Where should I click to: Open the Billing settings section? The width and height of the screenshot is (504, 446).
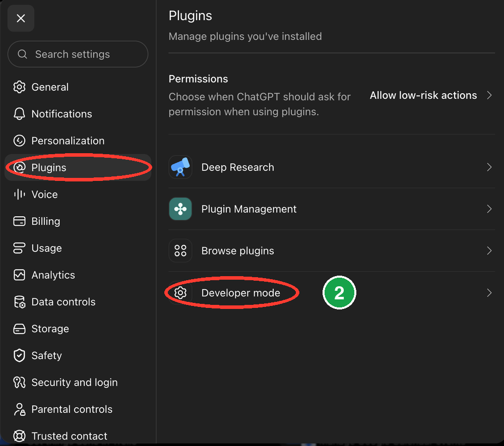click(78, 221)
